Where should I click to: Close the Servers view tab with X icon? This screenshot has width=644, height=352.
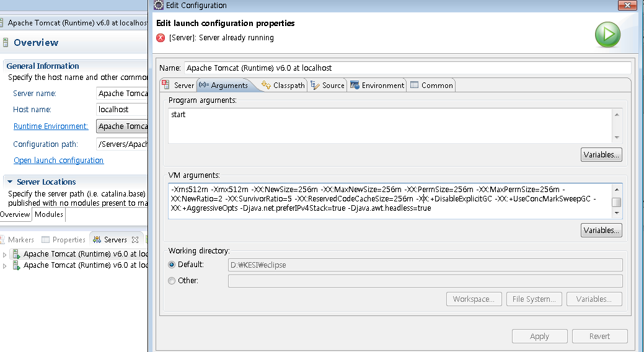[x=135, y=239]
